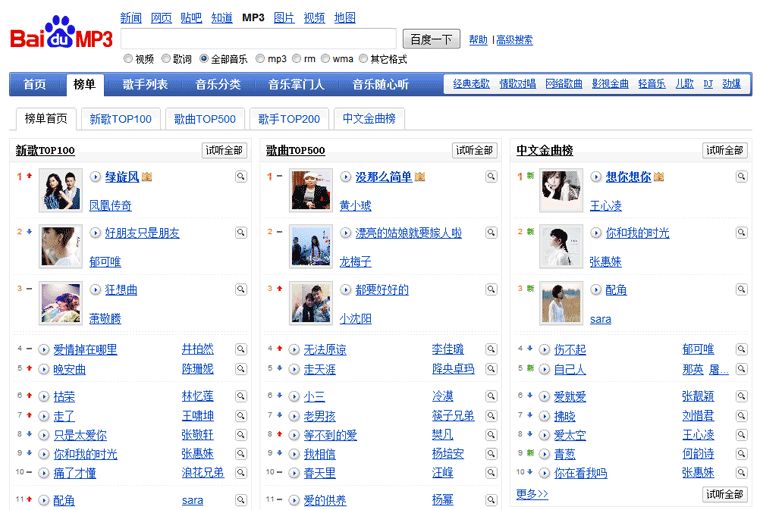Click 试听全部 in 歌曲TOP500 panel header
This screenshot has width=760, height=510.
coord(474,151)
